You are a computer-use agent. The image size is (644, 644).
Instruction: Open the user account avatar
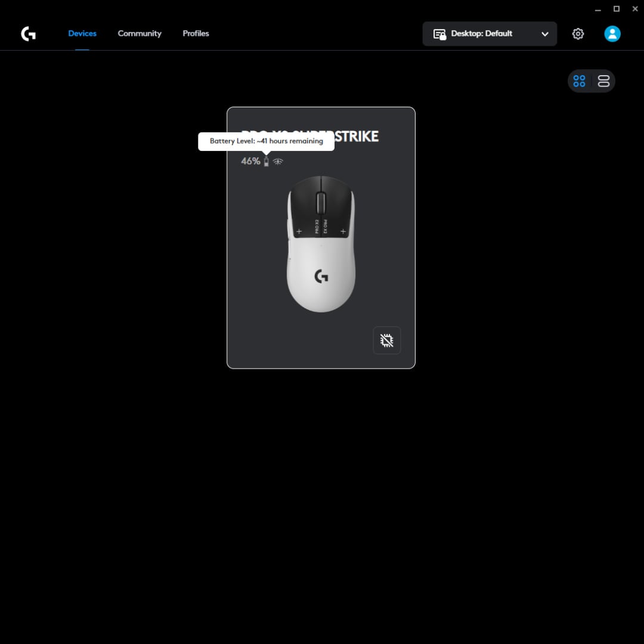(612, 33)
